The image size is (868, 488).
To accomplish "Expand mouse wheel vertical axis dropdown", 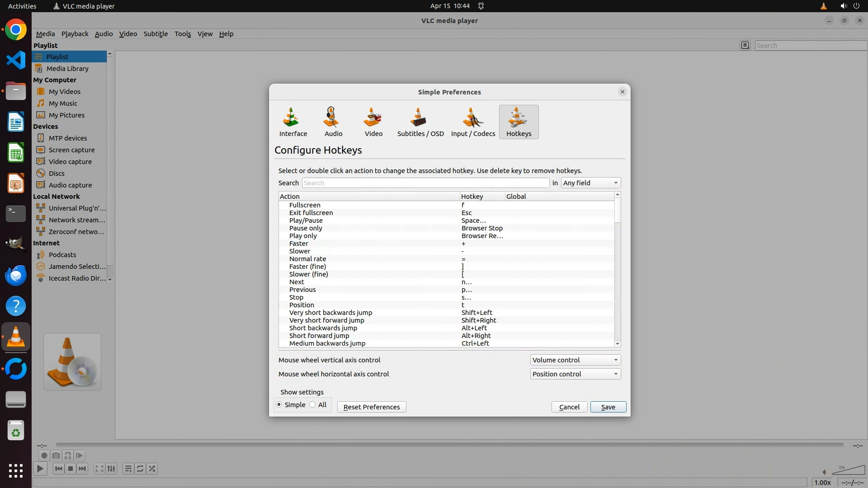I will coord(575,360).
